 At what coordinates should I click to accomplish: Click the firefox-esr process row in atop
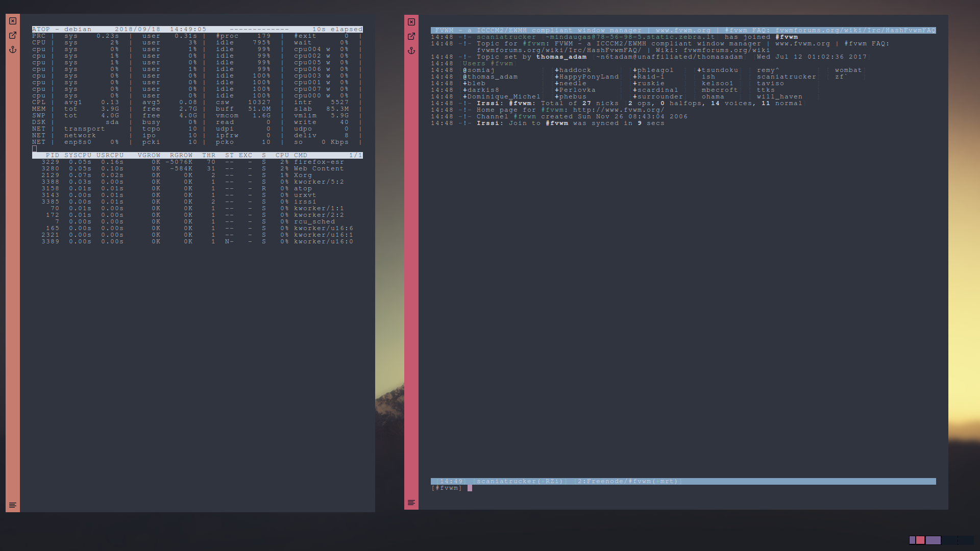pos(318,162)
